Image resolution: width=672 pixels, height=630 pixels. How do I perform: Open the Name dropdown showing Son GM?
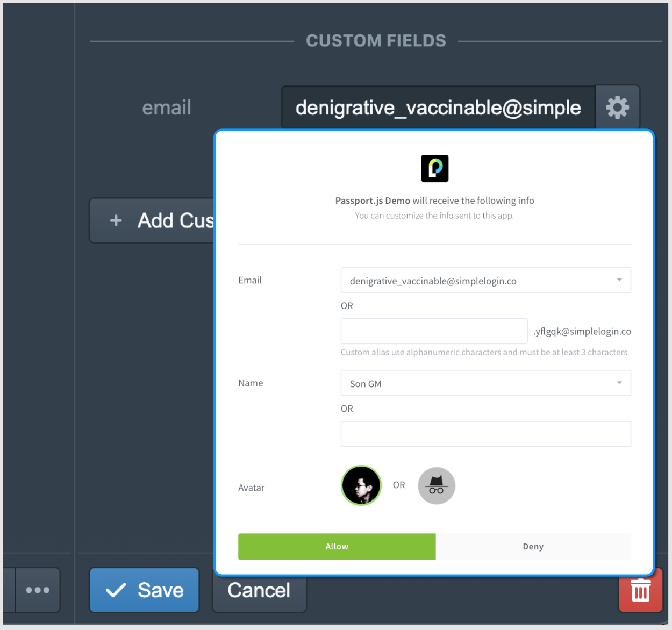[x=485, y=383]
